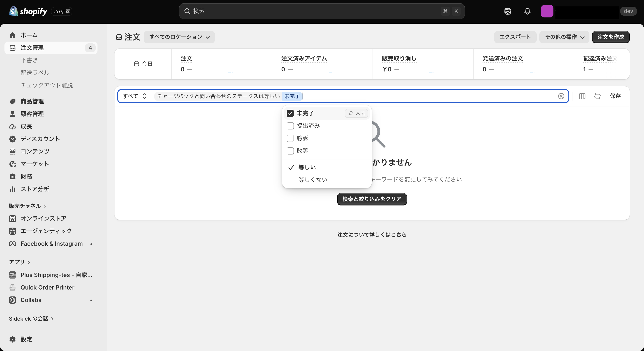Expand Sidekick の会話 section
Viewport: 644px width, 351px height.
31,319
